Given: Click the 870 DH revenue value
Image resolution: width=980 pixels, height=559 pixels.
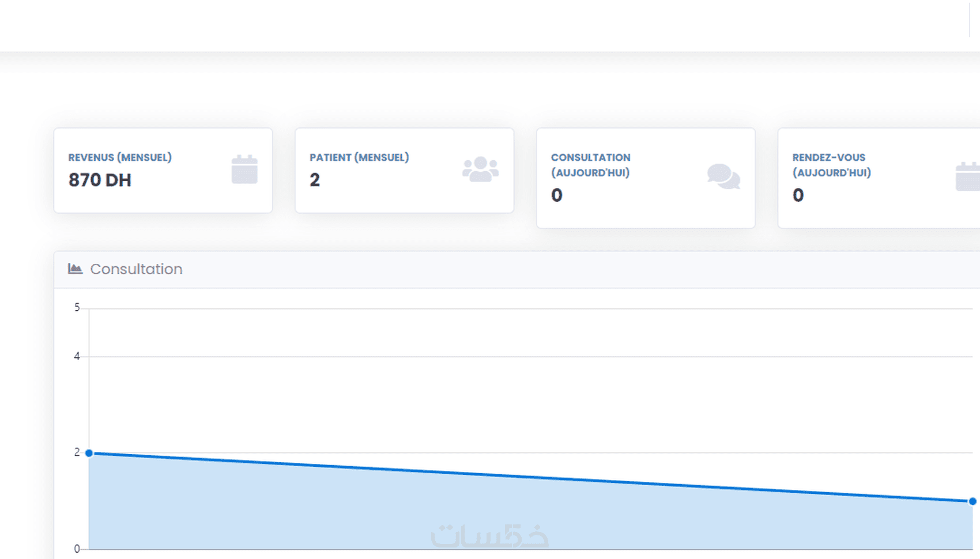Looking at the screenshot, I should click(100, 180).
